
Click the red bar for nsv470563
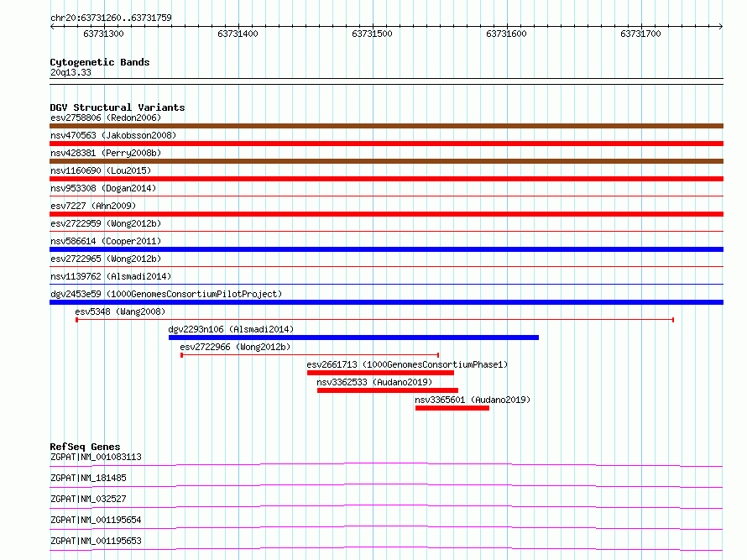tap(386, 144)
